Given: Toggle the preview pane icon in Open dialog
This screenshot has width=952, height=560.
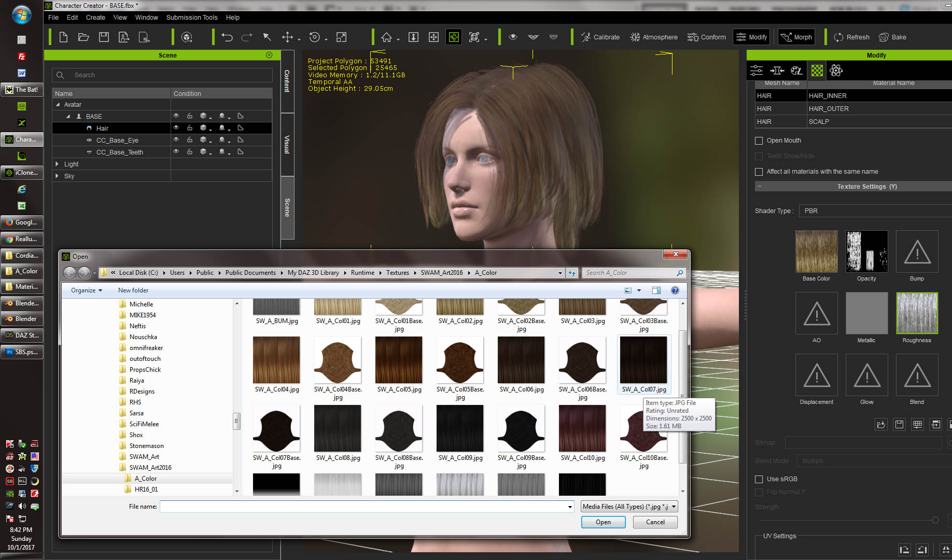Looking at the screenshot, I should pyautogui.click(x=656, y=290).
